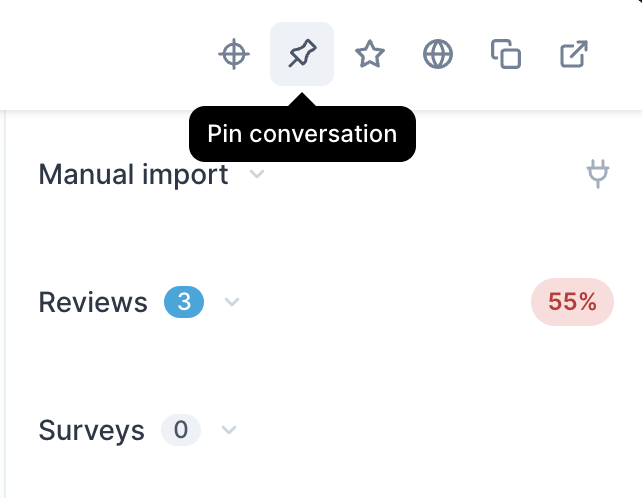Open the Surveys section heading

pos(91,430)
